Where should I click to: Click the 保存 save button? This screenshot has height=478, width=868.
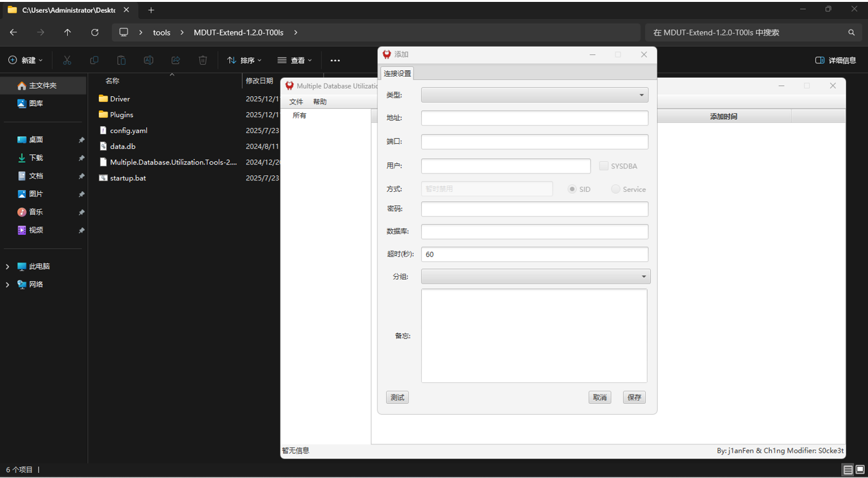[x=634, y=398]
